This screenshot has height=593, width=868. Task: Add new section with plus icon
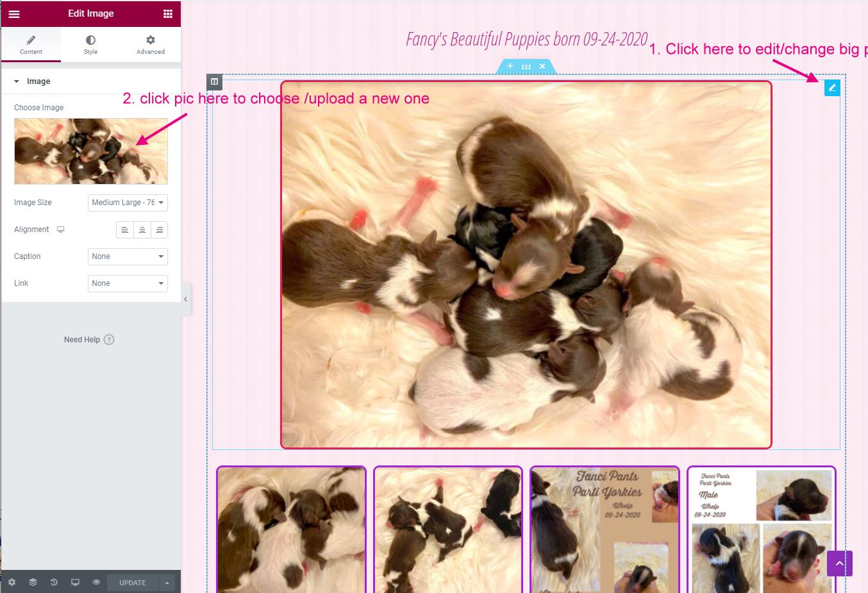point(510,66)
